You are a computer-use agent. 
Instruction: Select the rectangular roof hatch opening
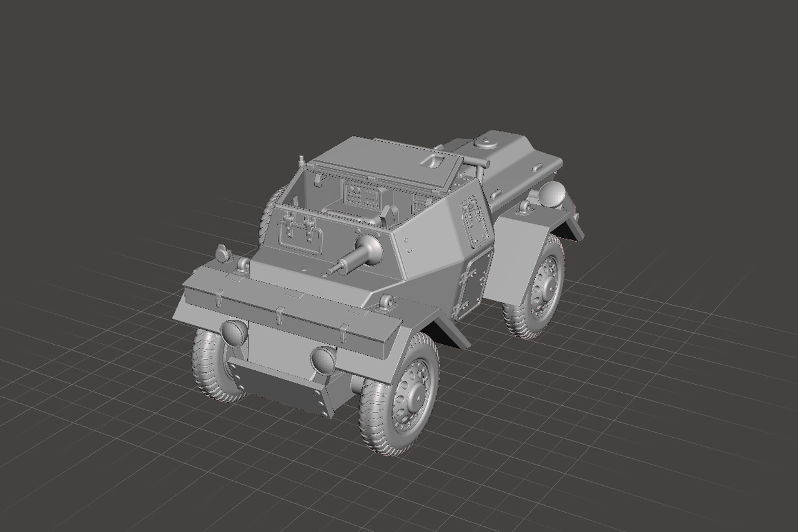[x=434, y=161]
